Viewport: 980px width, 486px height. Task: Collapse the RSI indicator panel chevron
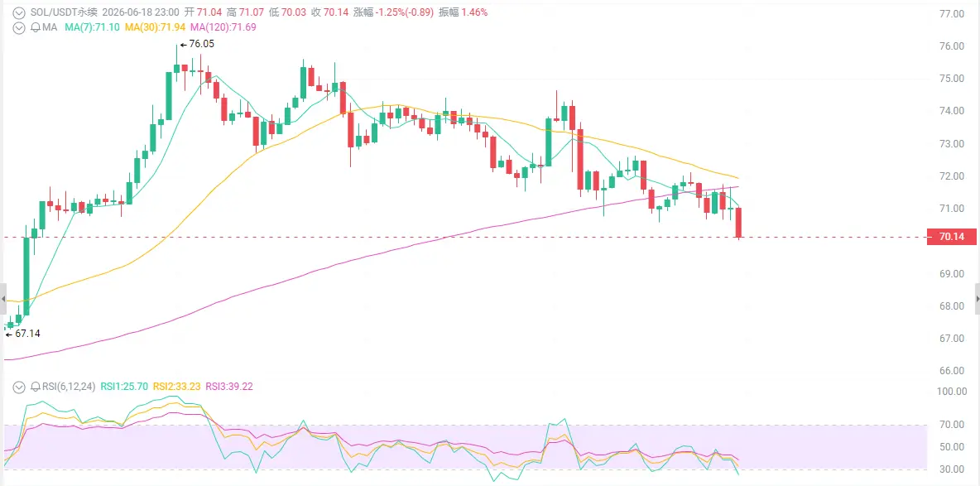pos(19,387)
